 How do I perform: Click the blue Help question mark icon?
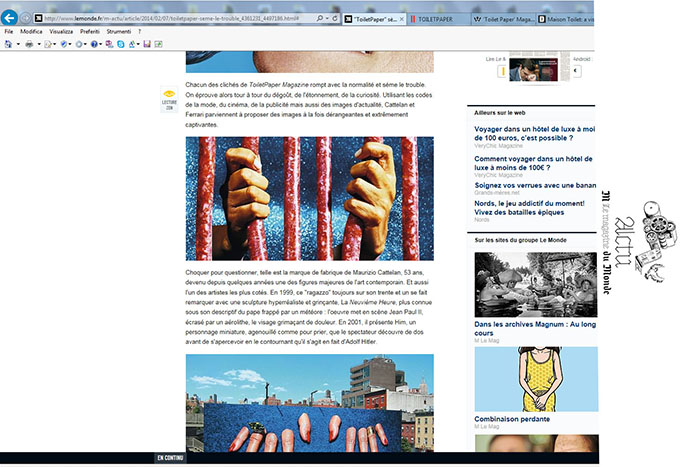94,44
